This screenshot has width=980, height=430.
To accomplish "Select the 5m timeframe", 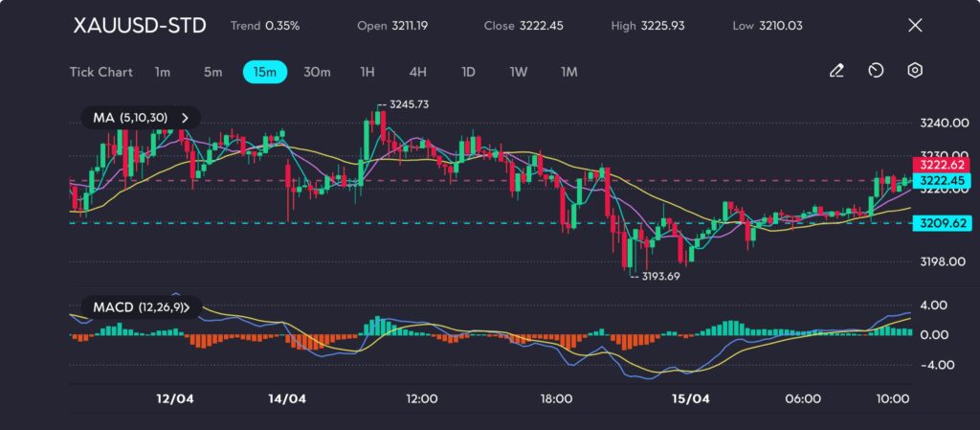I will point(212,71).
